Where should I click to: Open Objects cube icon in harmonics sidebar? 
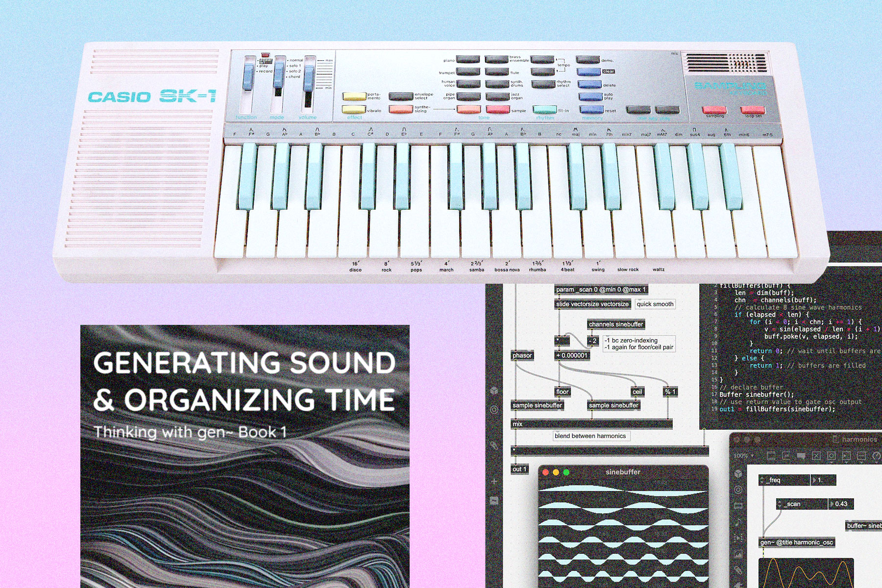(738, 474)
